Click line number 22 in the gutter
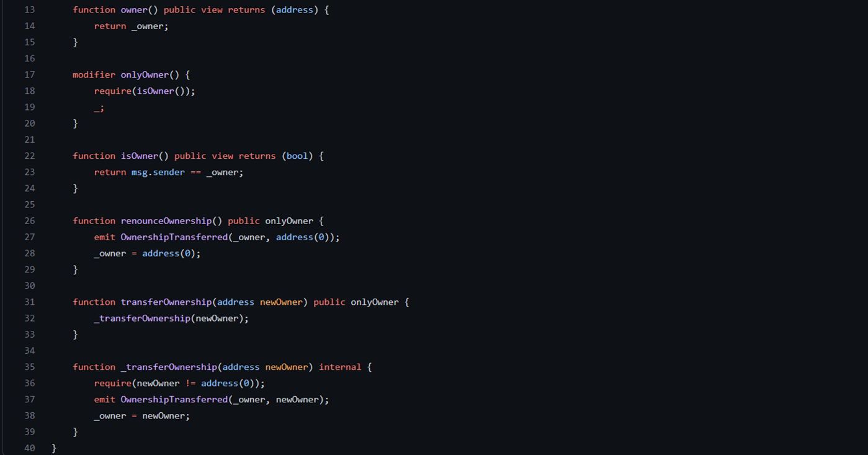This screenshot has width=868, height=455. (30, 156)
